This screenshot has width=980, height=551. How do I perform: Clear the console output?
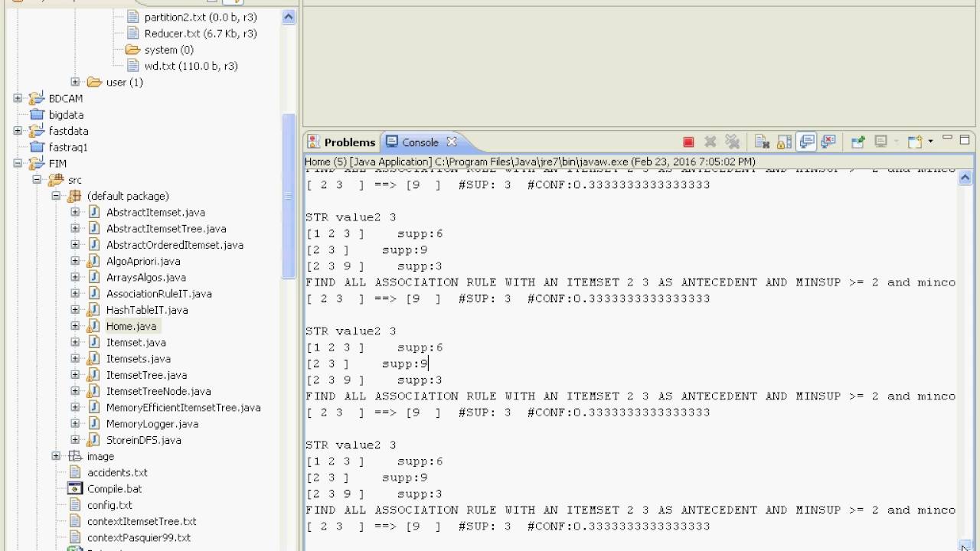(762, 142)
